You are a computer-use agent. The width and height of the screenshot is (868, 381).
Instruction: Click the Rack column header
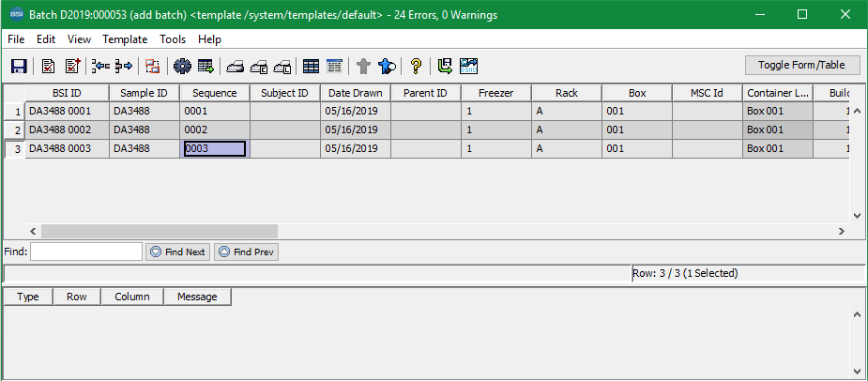tap(566, 93)
